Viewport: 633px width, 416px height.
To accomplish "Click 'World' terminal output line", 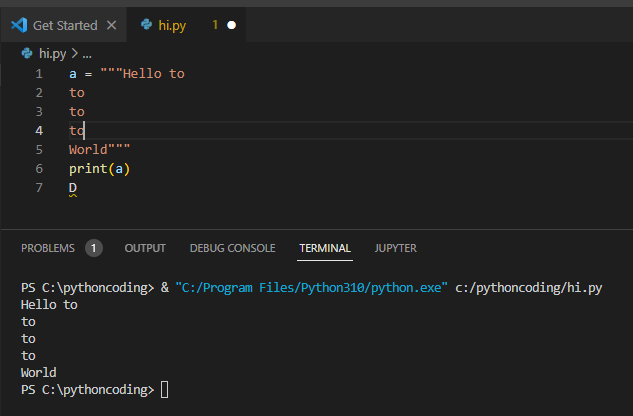I will pyautogui.click(x=38, y=372).
